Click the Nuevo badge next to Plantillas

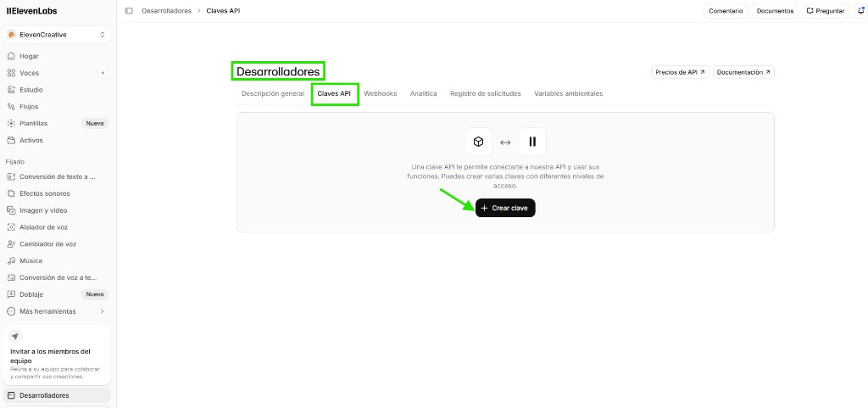(x=95, y=124)
